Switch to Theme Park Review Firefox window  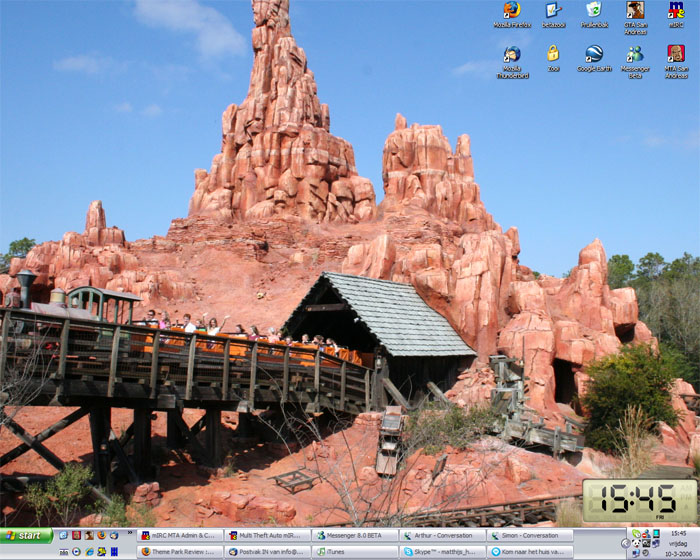point(180,552)
